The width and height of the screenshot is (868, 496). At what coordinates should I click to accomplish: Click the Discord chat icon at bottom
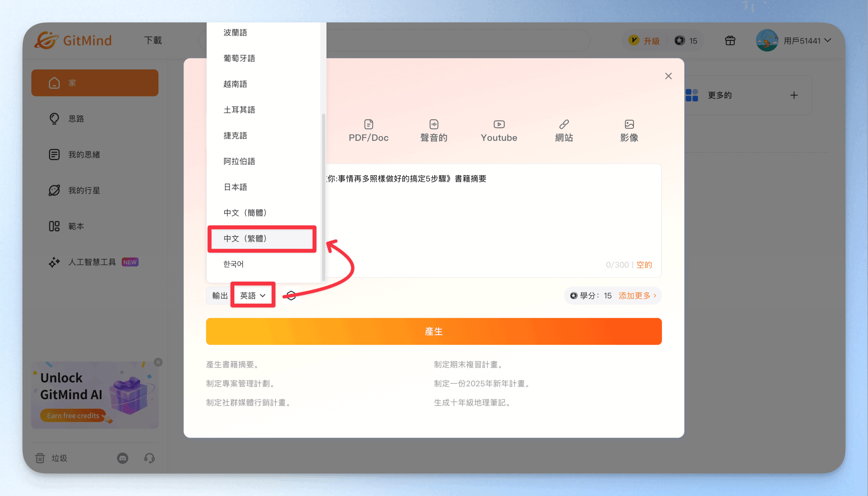(x=123, y=458)
